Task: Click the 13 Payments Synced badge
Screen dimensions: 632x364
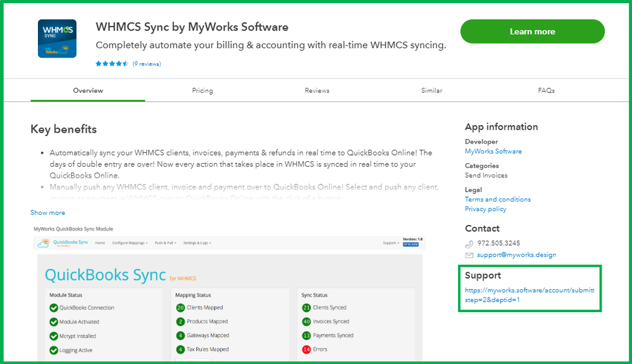Action: [x=306, y=336]
